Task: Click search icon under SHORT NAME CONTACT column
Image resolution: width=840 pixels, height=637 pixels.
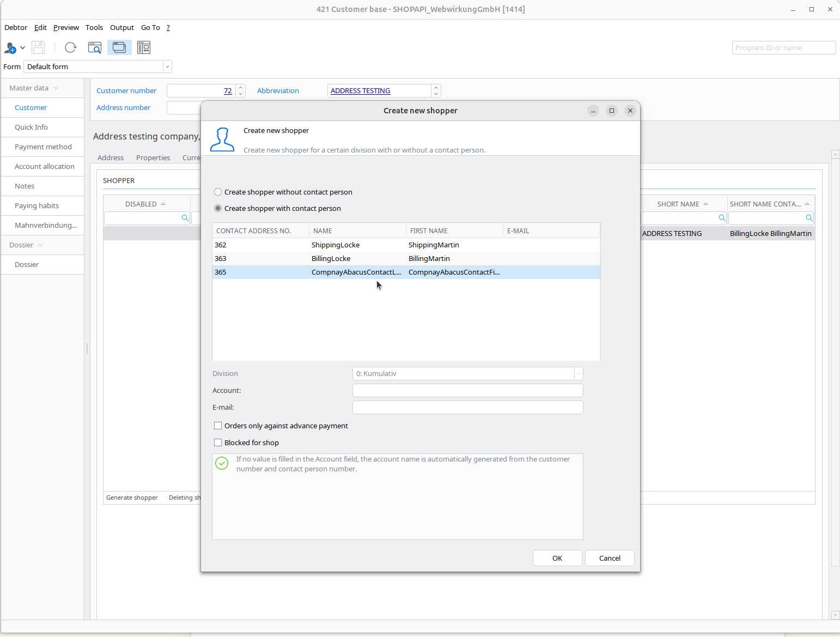Action: pos(809,218)
